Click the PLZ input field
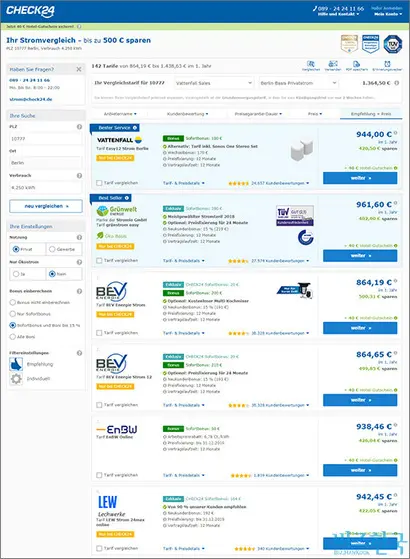 [x=46, y=138]
